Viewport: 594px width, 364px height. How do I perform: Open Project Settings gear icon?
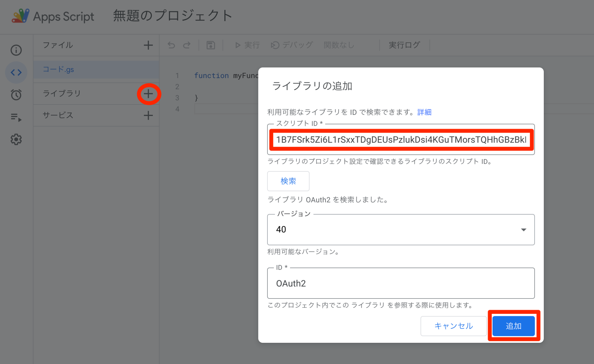[x=16, y=139]
